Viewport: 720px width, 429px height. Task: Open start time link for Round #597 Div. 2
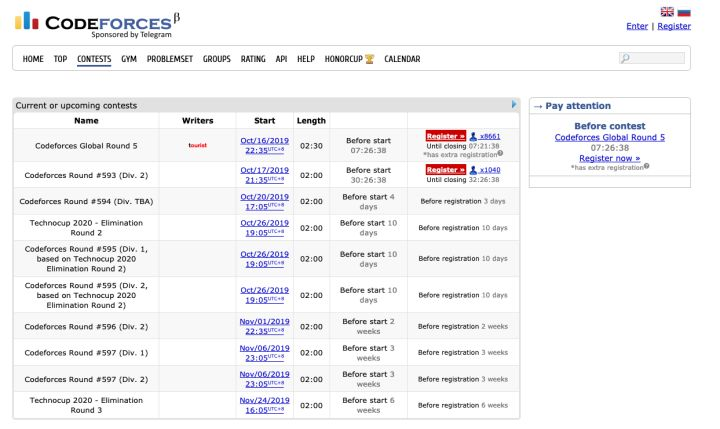tap(264, 379)
